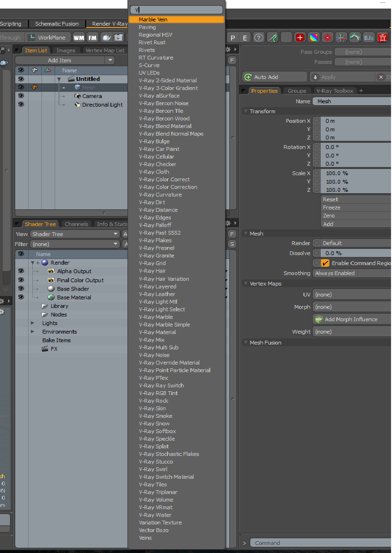
Task: Click the P toolbar button
Action: (233, 38)
